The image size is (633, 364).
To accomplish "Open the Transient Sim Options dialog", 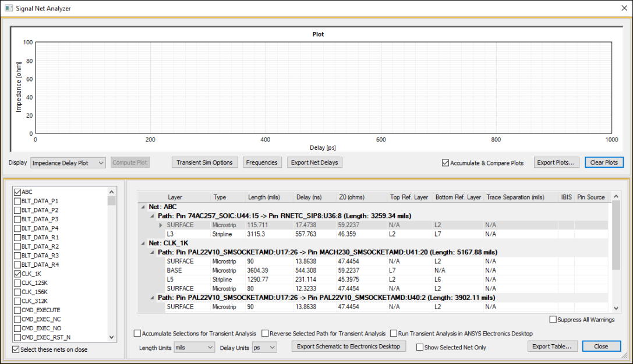I will click(x=204, y=162).
